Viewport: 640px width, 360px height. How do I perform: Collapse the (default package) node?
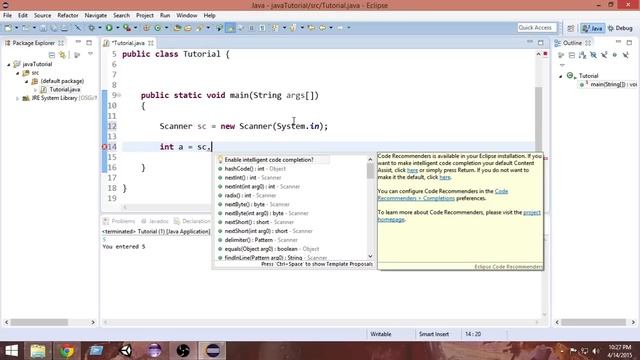click(27, 81)
